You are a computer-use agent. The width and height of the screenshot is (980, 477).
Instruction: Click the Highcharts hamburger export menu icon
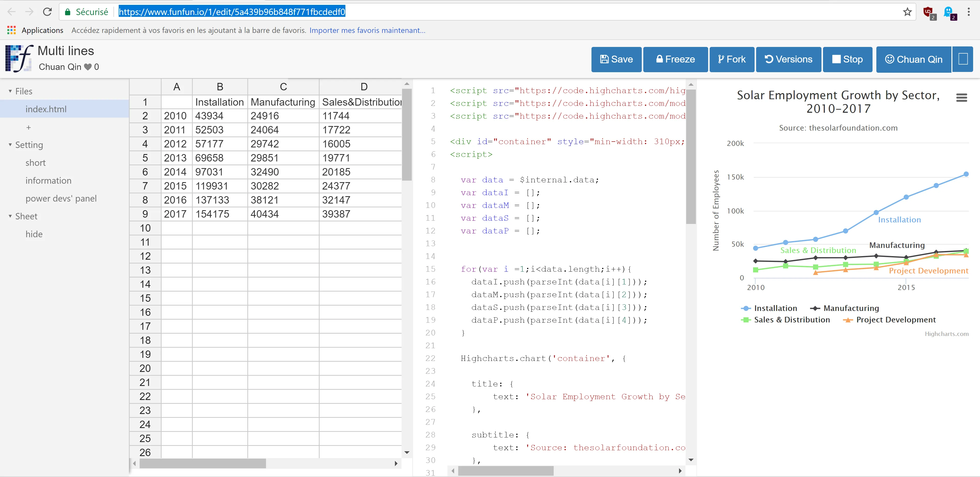coord(961,98)
